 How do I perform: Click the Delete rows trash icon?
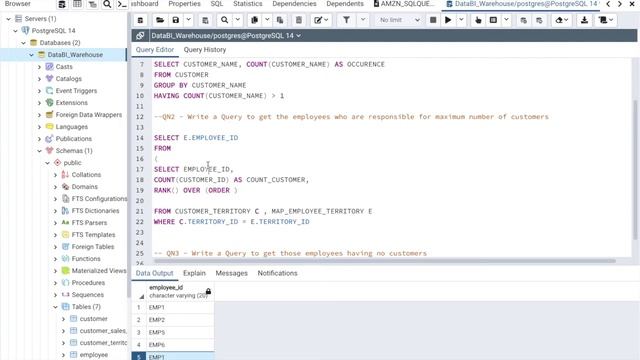coord(299,20)
